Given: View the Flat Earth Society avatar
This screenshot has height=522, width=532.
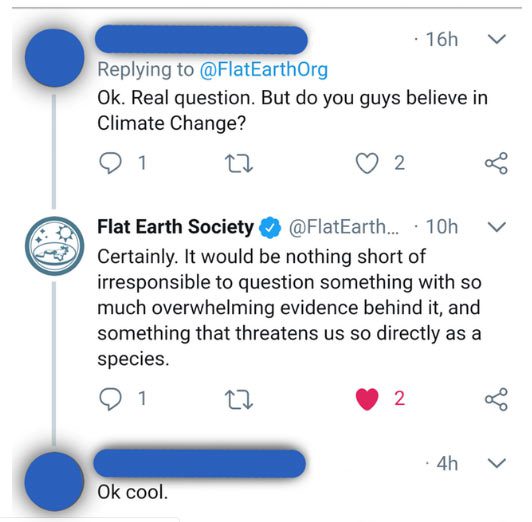Looking at the screenshot, I should (x=54, y=246).
